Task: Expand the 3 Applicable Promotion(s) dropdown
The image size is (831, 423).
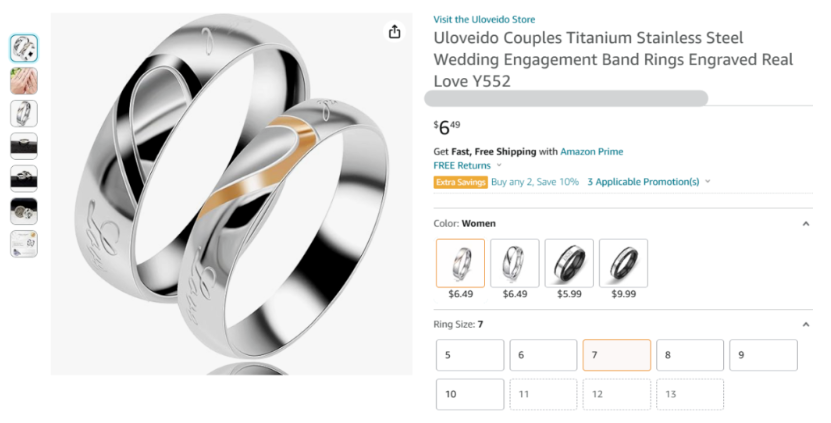Action: (x=648, y=182)
